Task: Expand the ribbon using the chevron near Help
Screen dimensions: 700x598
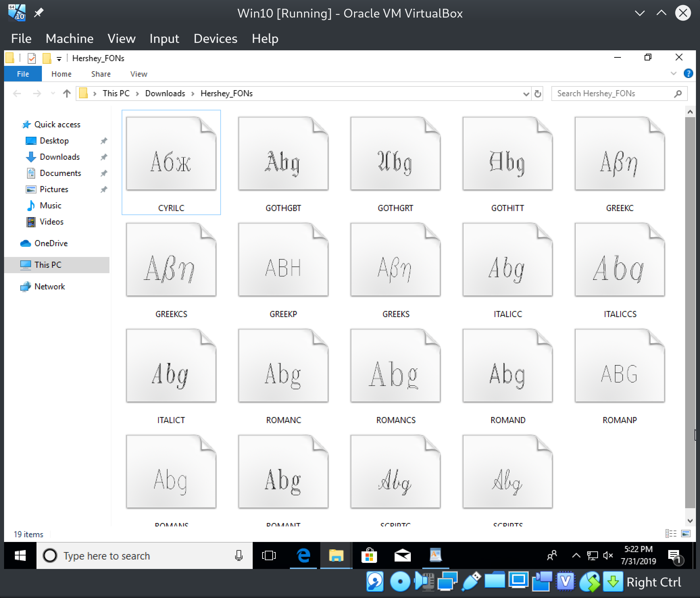Action: [674, 74]
